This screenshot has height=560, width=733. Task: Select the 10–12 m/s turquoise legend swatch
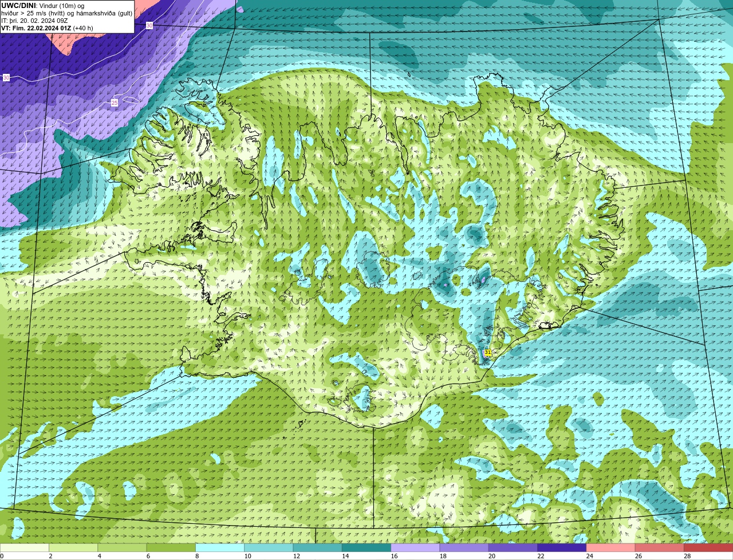(269, 547)
